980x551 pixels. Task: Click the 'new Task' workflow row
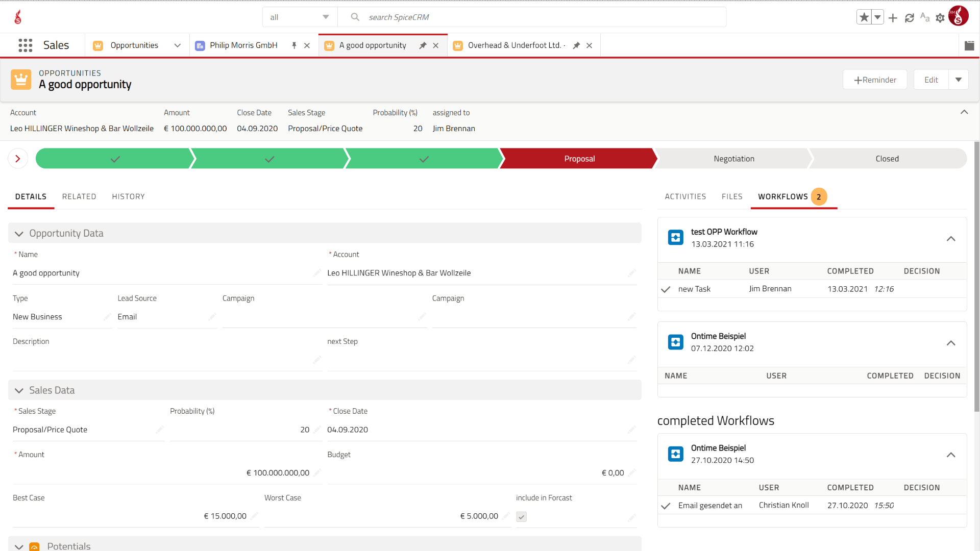click(x=812, y=289)
